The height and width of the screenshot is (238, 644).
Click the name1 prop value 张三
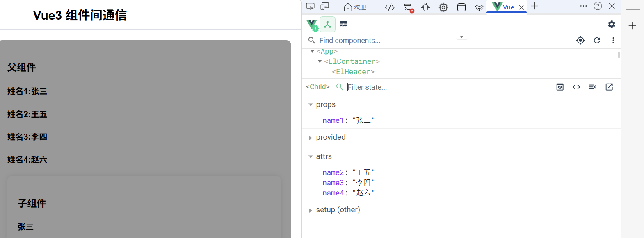(363, 120)
